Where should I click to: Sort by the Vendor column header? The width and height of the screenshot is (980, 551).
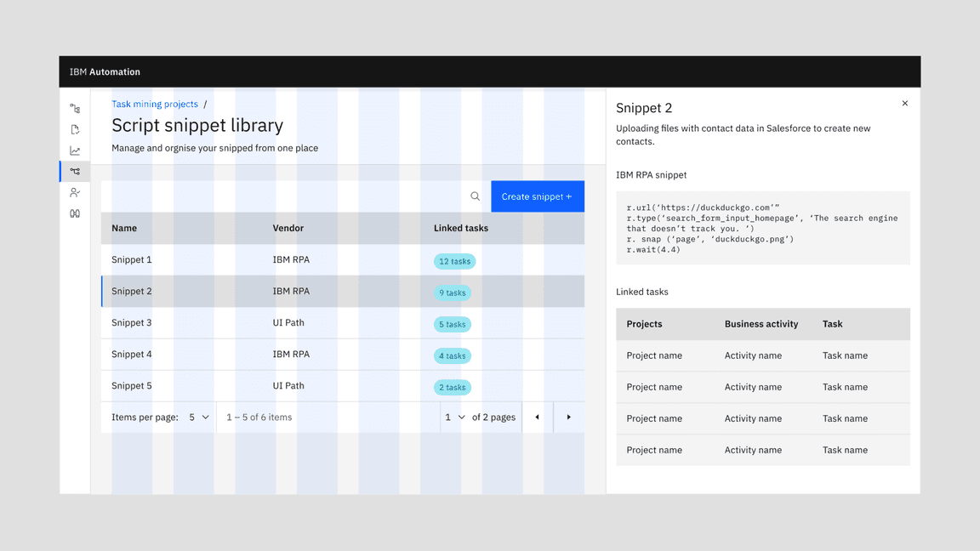(x=288, y=228)
